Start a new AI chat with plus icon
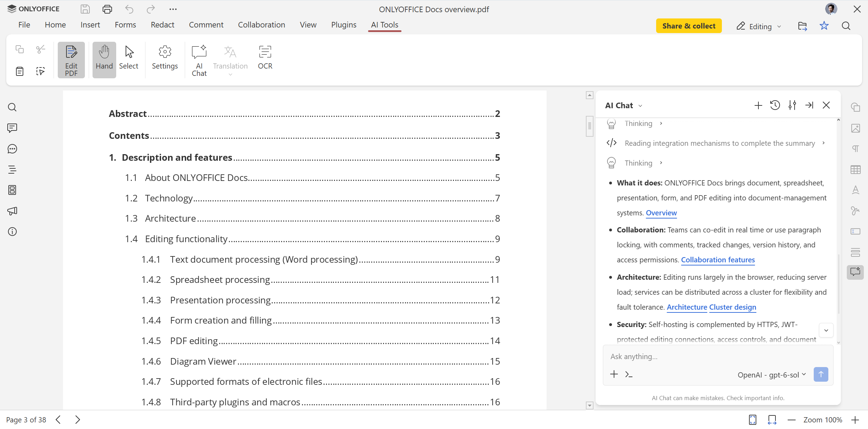 pos(758,105)
